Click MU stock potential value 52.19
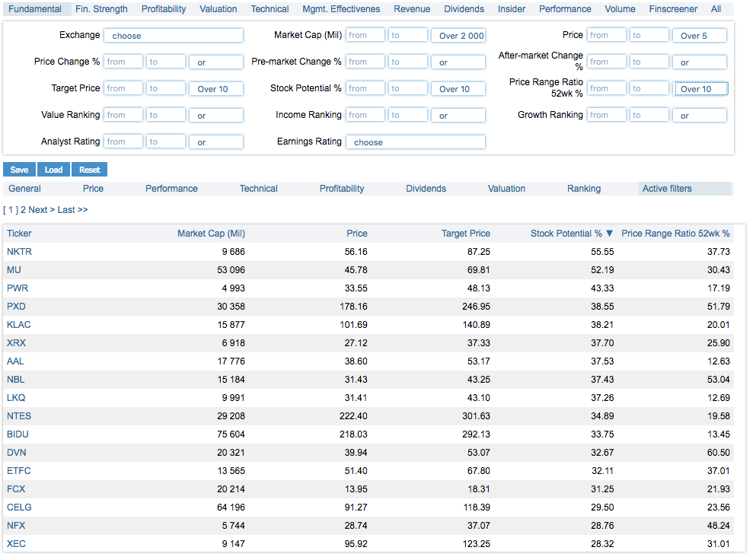 click(x=602, y=269)
